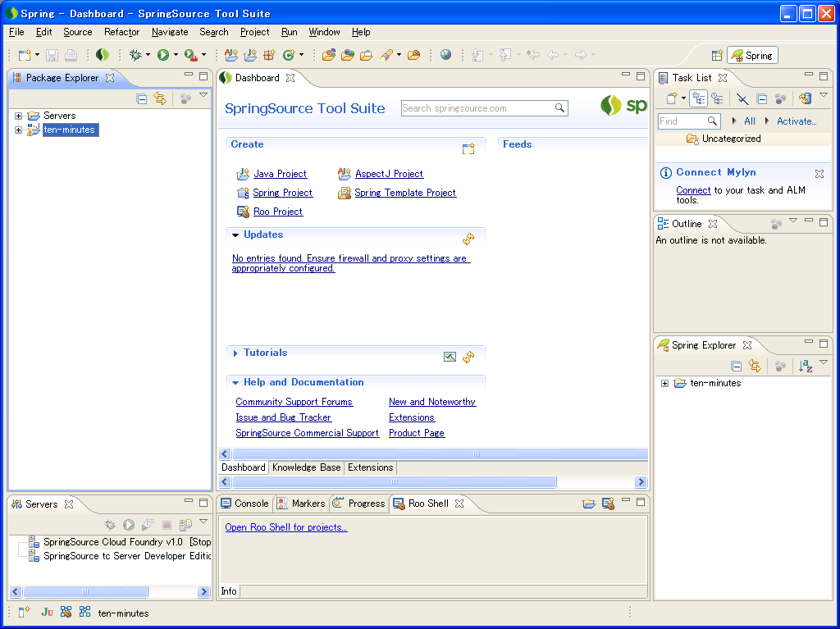The image size is (840, 629).
Task: Click the Synchronize icon in Task List
Action: tap(805, 98)
